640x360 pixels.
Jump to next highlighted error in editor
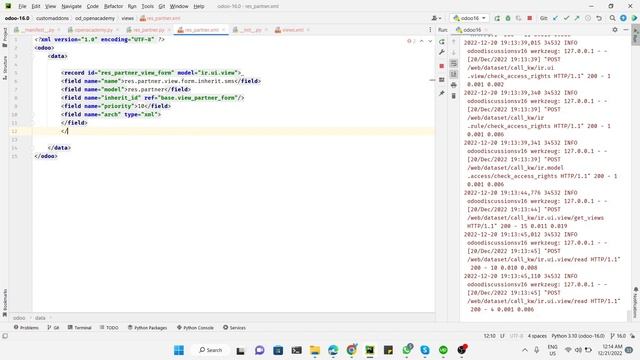430,41
